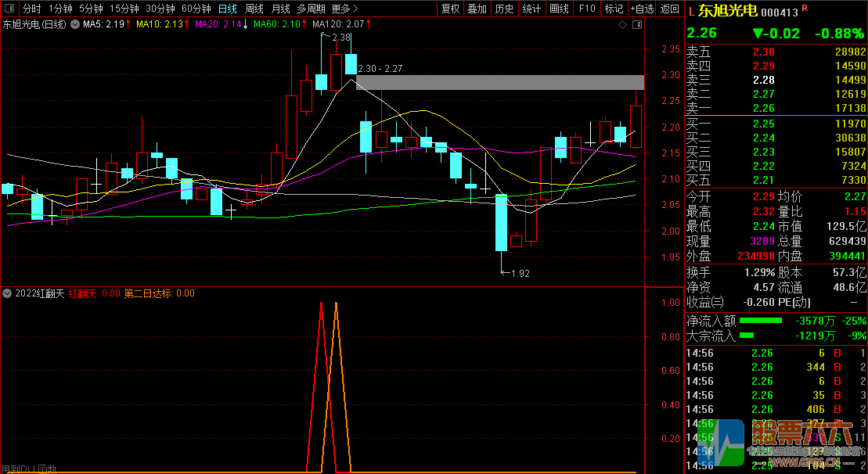Open the 画线 drawing tools

[559, 9]
